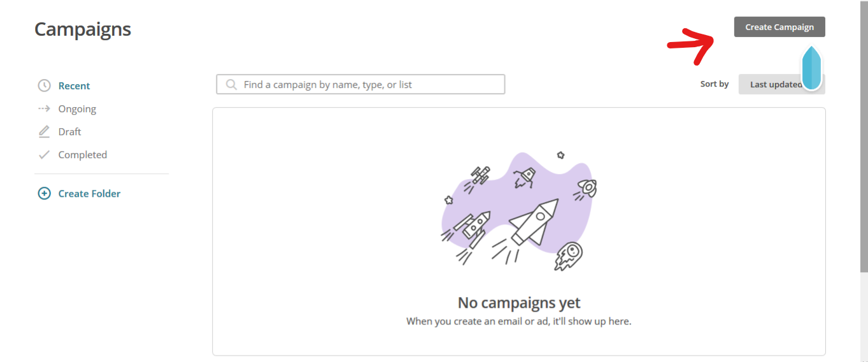Click the checkmark icon beside Completed

(x=44, y=155)
